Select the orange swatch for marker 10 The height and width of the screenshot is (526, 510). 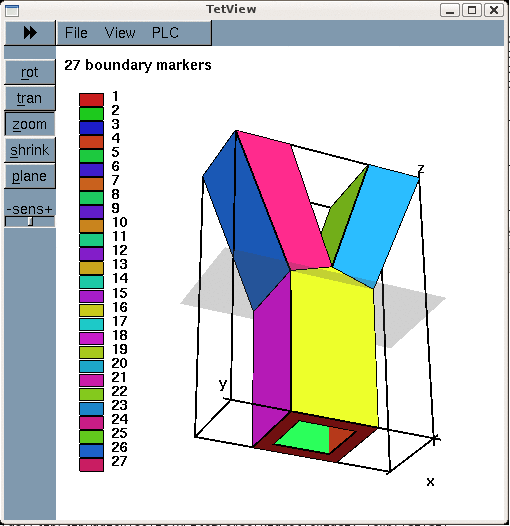(x=91, y=226)
